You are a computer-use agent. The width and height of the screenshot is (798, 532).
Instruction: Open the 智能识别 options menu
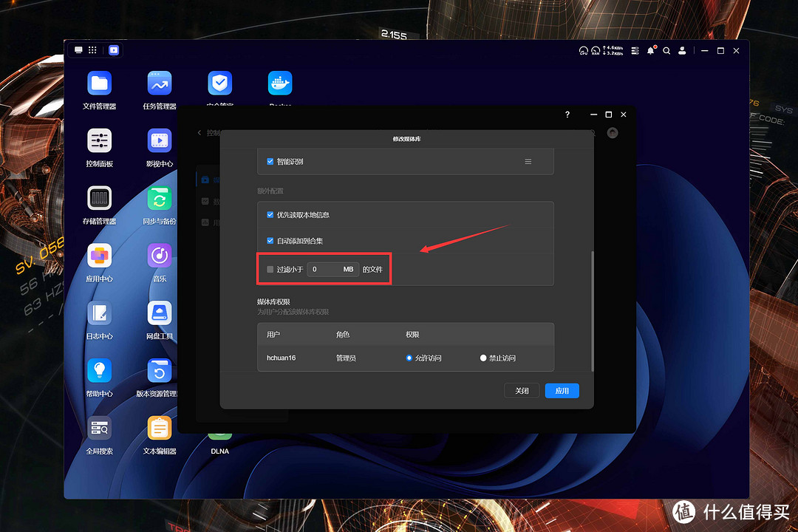pos(527,161)
